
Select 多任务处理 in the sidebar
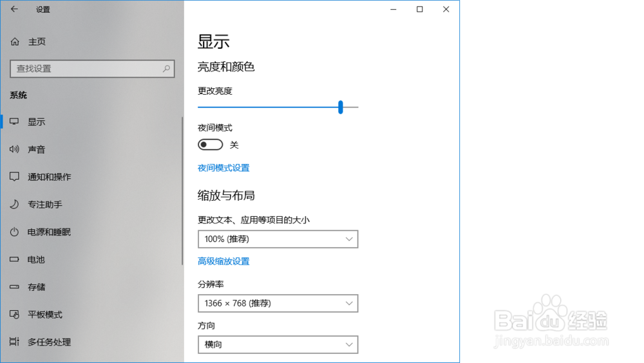tap(50, 342)
